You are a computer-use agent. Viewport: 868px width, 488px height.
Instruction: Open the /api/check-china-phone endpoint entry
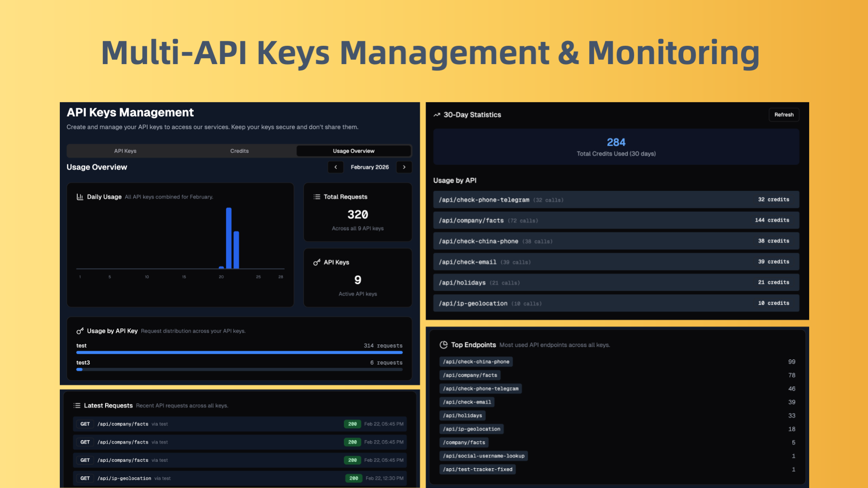(476, 361)
